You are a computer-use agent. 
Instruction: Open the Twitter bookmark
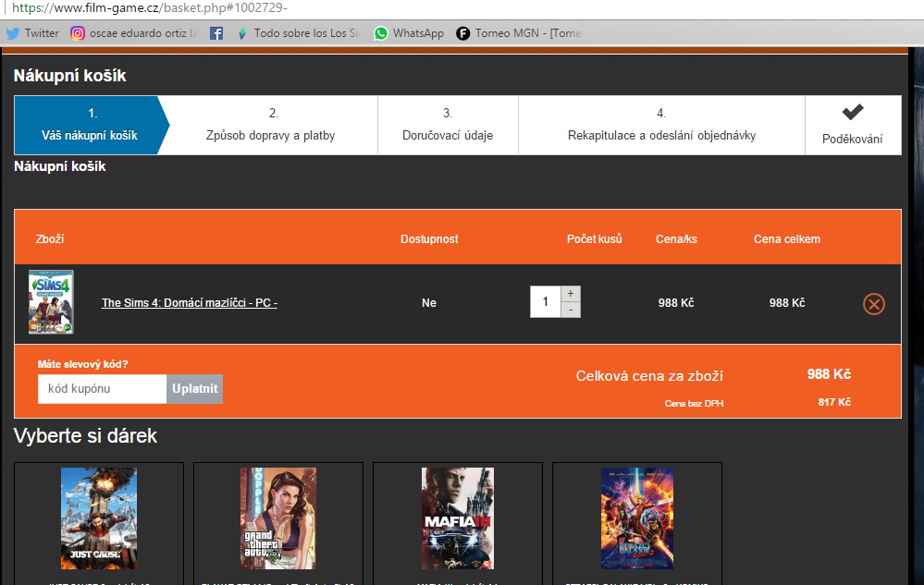(32, 33)
